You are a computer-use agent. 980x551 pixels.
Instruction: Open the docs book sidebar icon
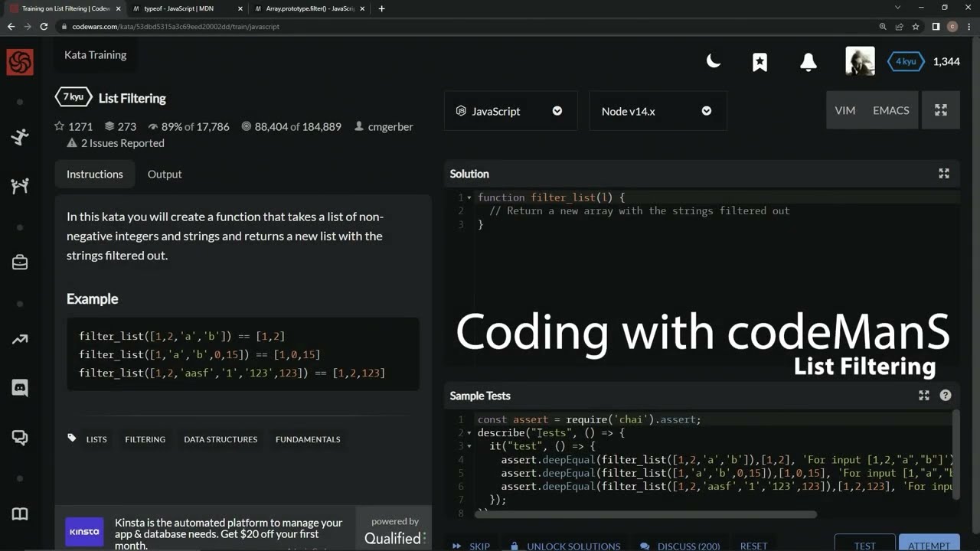pos(20,514)
